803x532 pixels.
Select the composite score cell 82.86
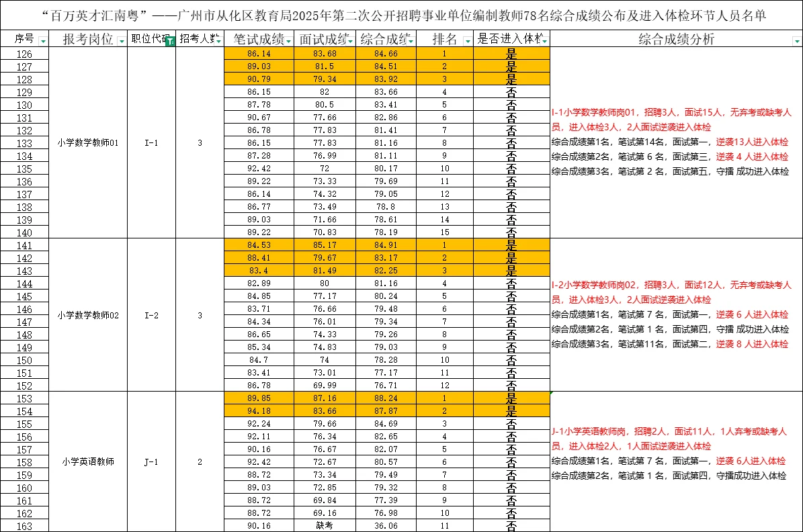pyautogui.click(x=386, y=118)
